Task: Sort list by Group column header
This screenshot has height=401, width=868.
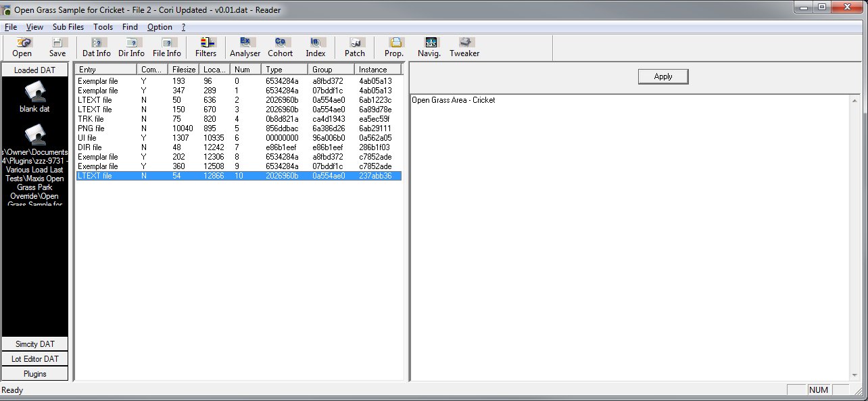Action: tap(331, 70)
